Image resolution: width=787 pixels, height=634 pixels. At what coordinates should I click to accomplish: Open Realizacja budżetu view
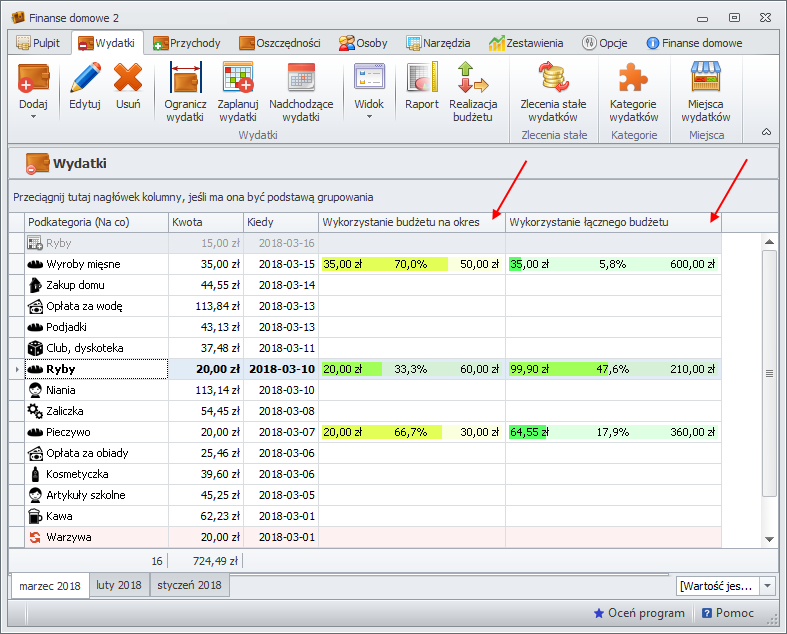(x=472, y=78)
